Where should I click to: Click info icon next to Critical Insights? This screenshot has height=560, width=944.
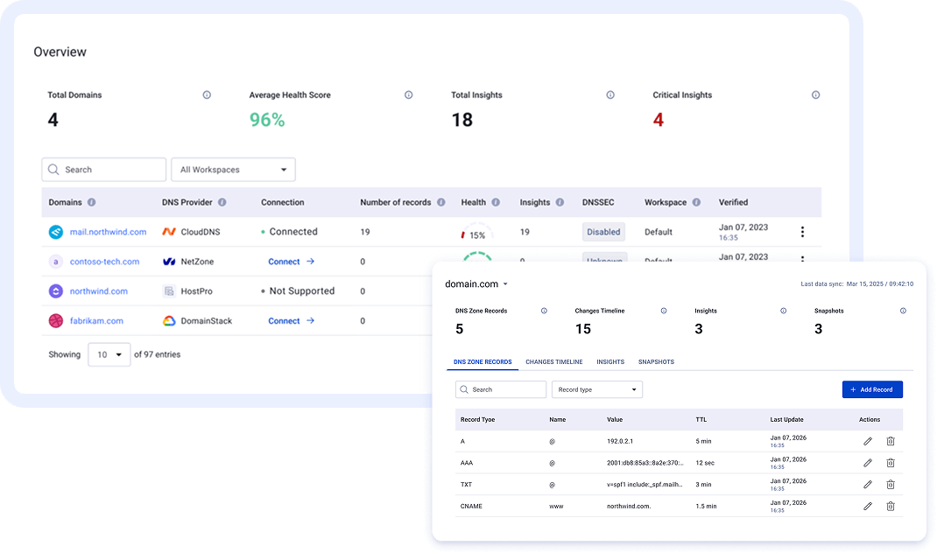click(815, 95)
